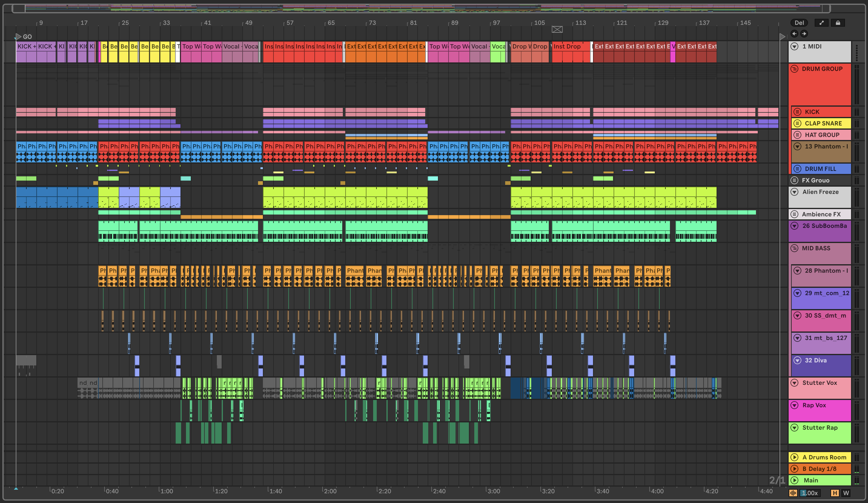The image size is (868, 503).
Task: Unfold the Rap Vox track
Action: [795, 405]
